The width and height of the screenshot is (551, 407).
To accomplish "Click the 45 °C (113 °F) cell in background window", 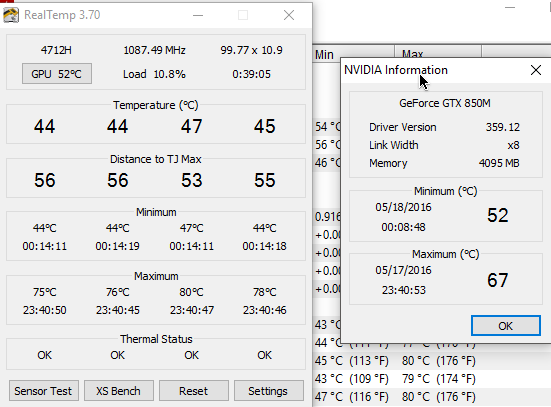I will (352, 361).
